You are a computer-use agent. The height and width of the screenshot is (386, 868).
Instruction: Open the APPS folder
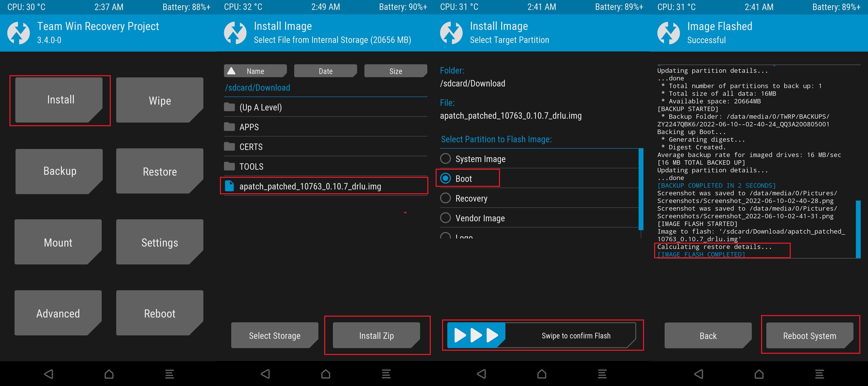(x=325, y=127)
